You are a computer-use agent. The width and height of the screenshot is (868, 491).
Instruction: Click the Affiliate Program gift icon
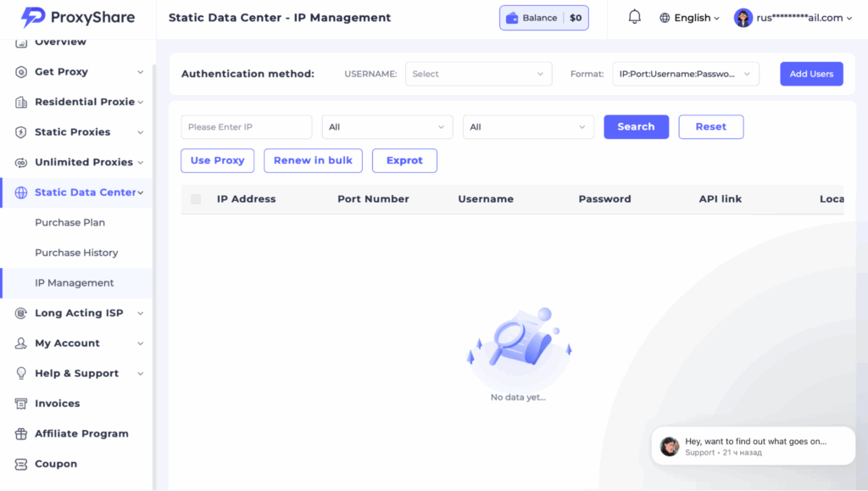(21, 434)
